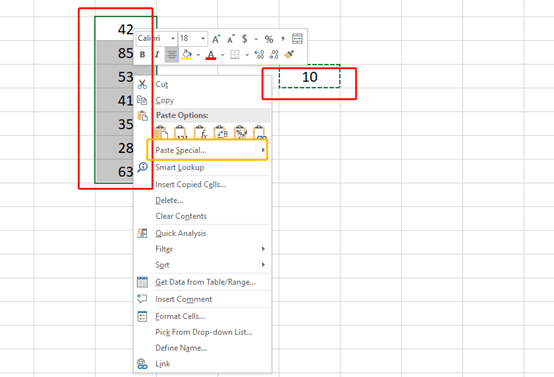Choose Delete from context menu
This screenshot has width=554, height=377.
pos(202,200)
